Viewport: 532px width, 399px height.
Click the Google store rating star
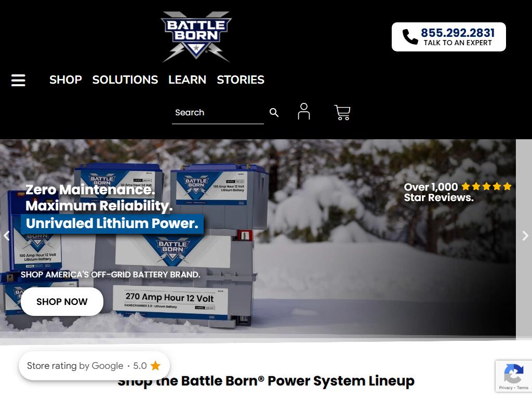tap(155, 366)
